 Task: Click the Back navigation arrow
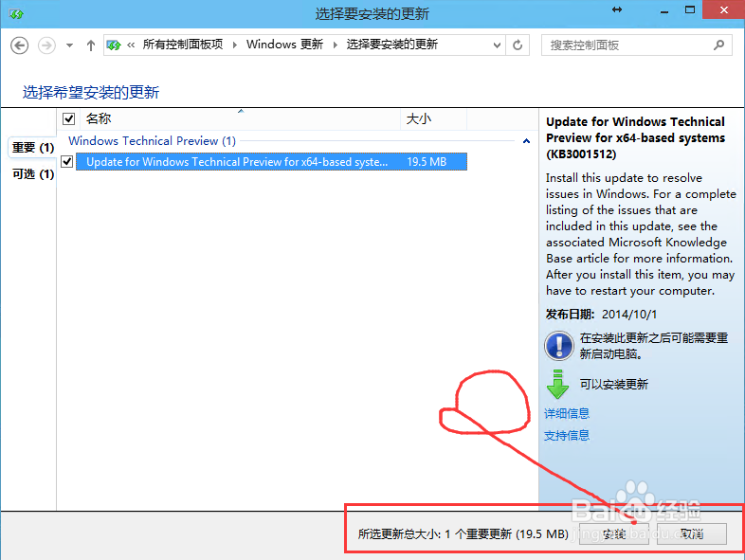click(20, 45)
